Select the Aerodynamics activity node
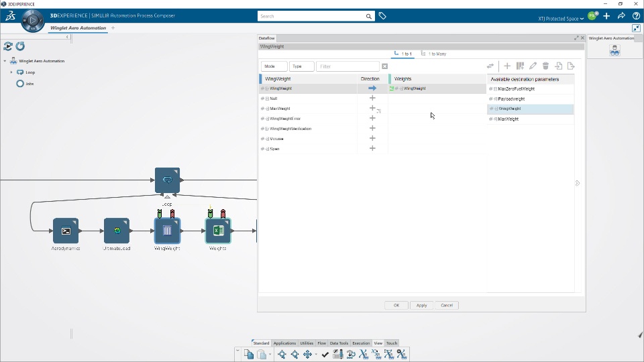 coord(66,231)
